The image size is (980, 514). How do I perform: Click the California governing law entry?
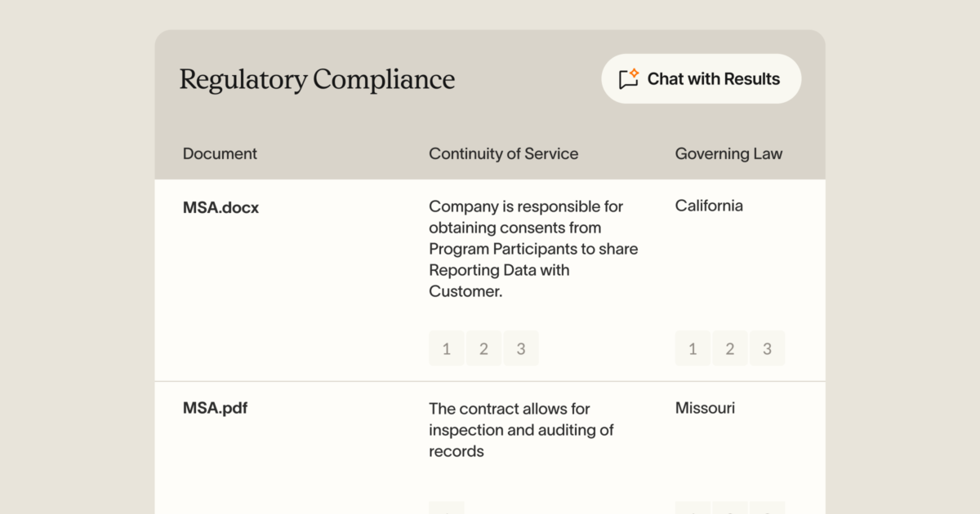[709, 206]
